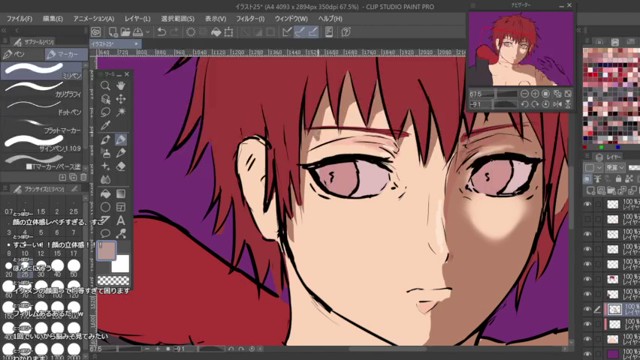Select the Figure ellipse tool
The height and width of the screenshot is (360, 640).
(105, 207)
